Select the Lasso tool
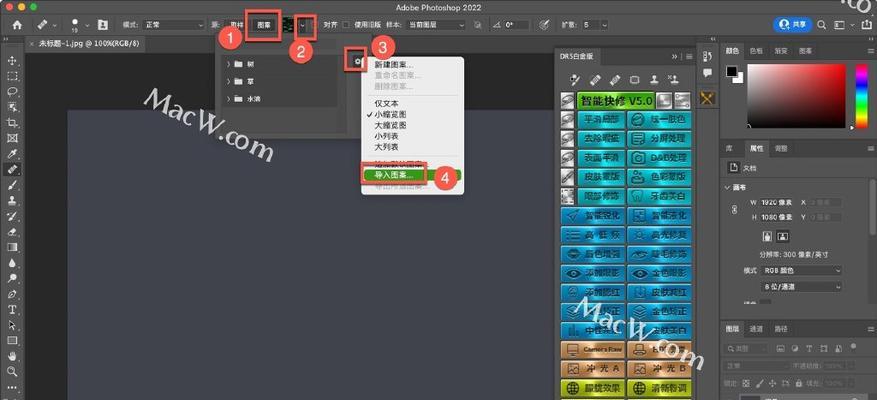The width and height of the screenshot is (877, 400). coord(12,91)
